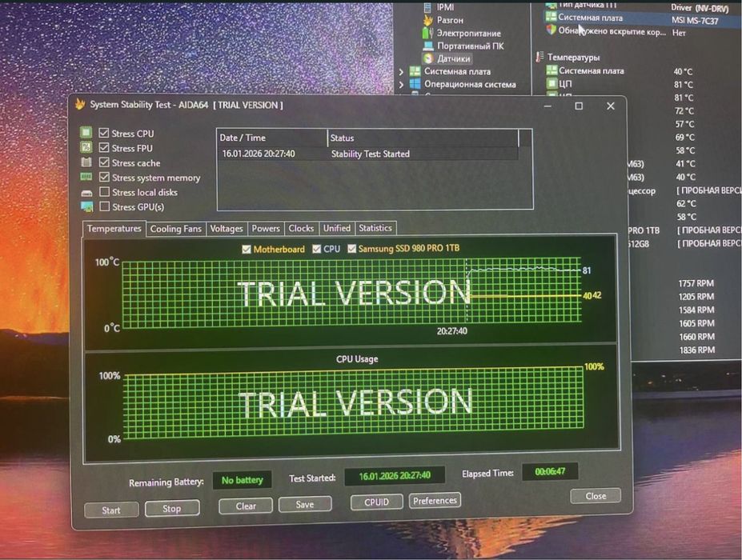Click the monitor icon beside Stress GPU(s)
Image resolution: width=742 pixels, height=560 pixels.
[x=86, y=206]
